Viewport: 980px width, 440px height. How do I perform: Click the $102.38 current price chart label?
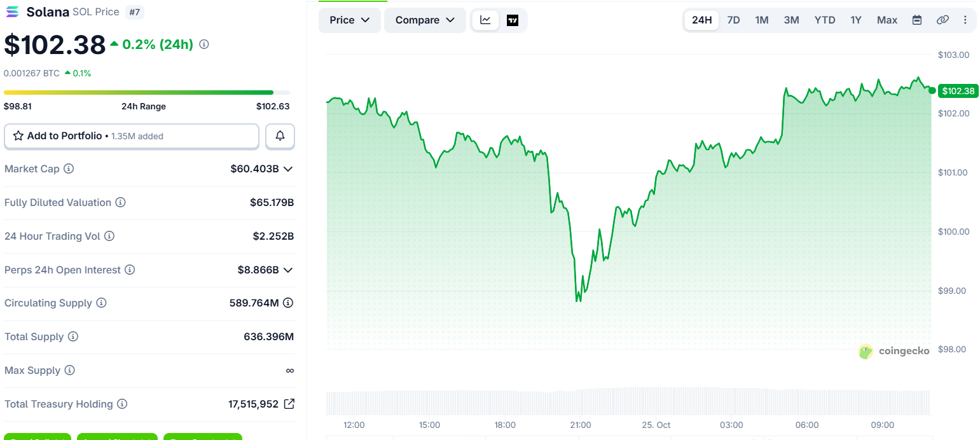tap(958, 91)
